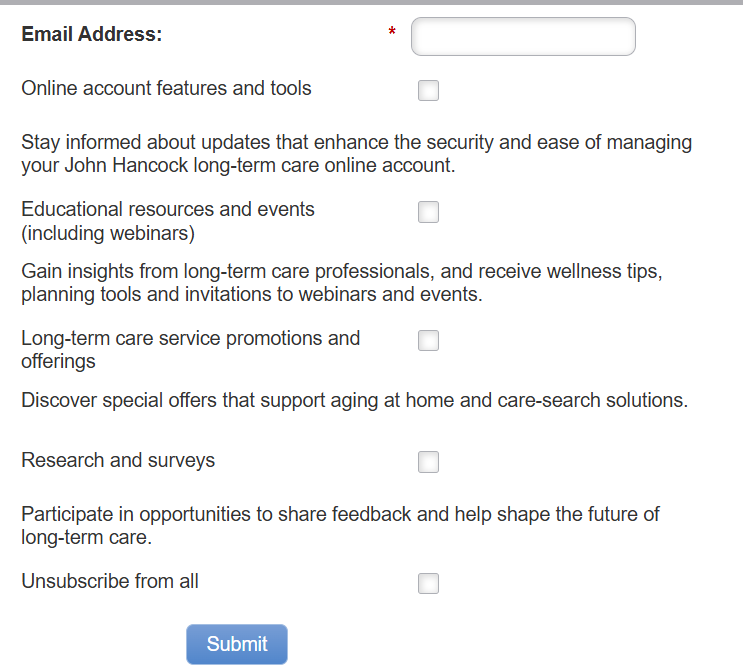
Task: Tick Long-term care service promotions checkbox
Action: click(428, 341)
